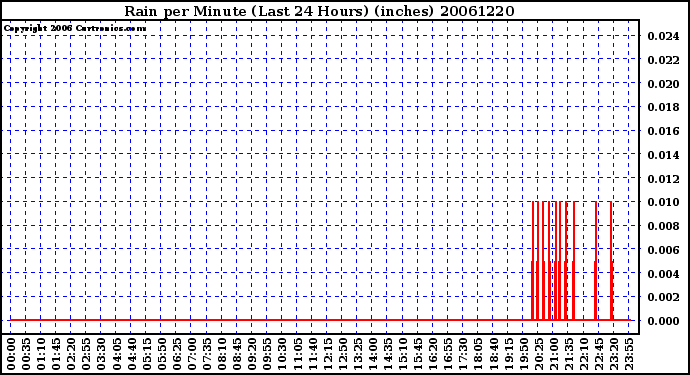
Task: Choose the 05:50 x-axis label
Action: (161, 354)
